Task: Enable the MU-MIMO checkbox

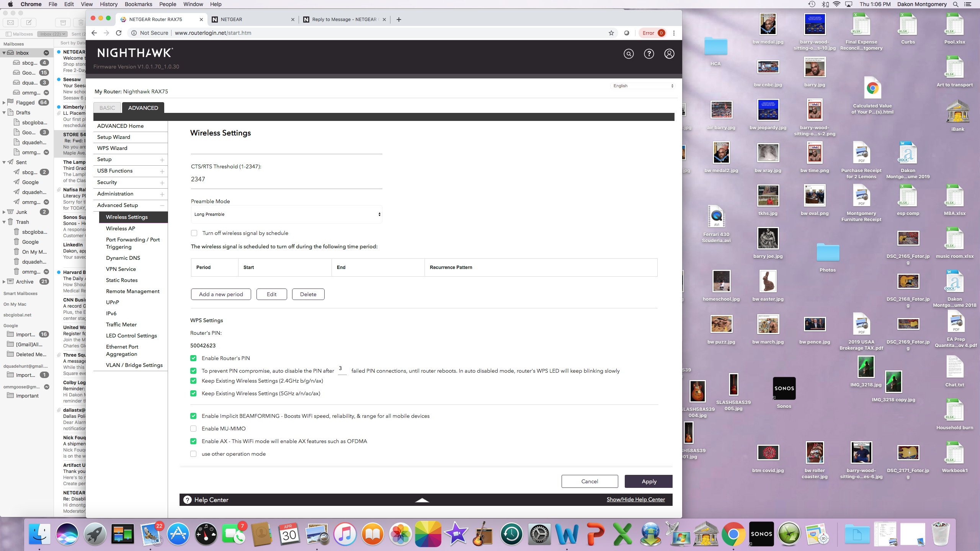Action: [x=193, y=429]
